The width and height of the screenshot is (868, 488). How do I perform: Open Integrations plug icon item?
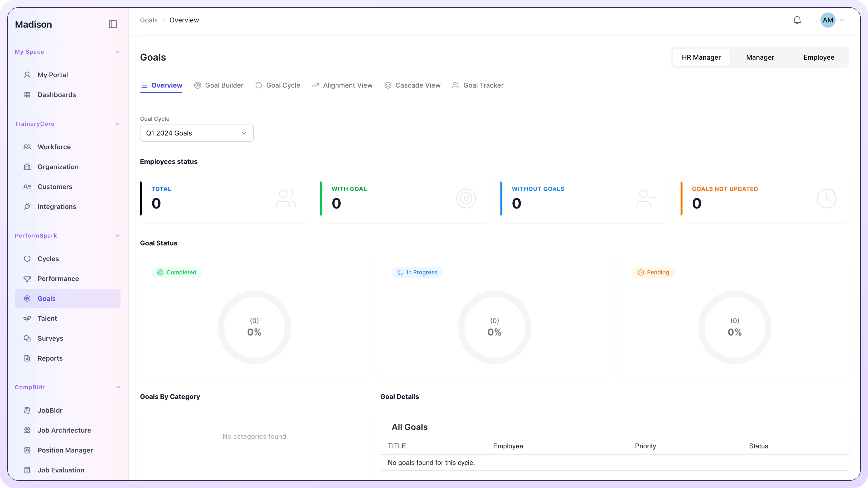(x=57, y=206)
